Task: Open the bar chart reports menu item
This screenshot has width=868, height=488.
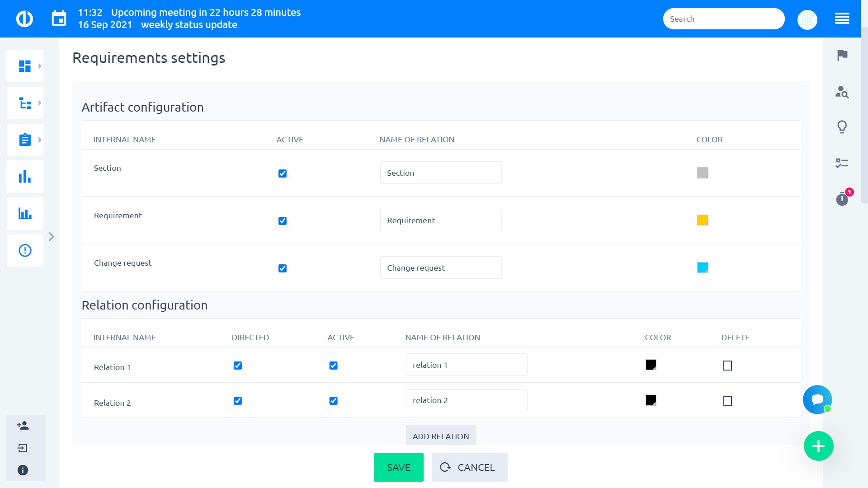Action: [x=25, y=177]
